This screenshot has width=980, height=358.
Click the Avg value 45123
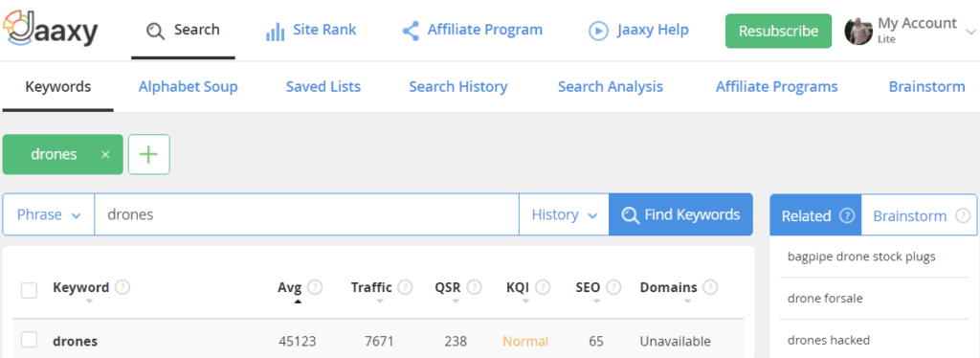298,341
